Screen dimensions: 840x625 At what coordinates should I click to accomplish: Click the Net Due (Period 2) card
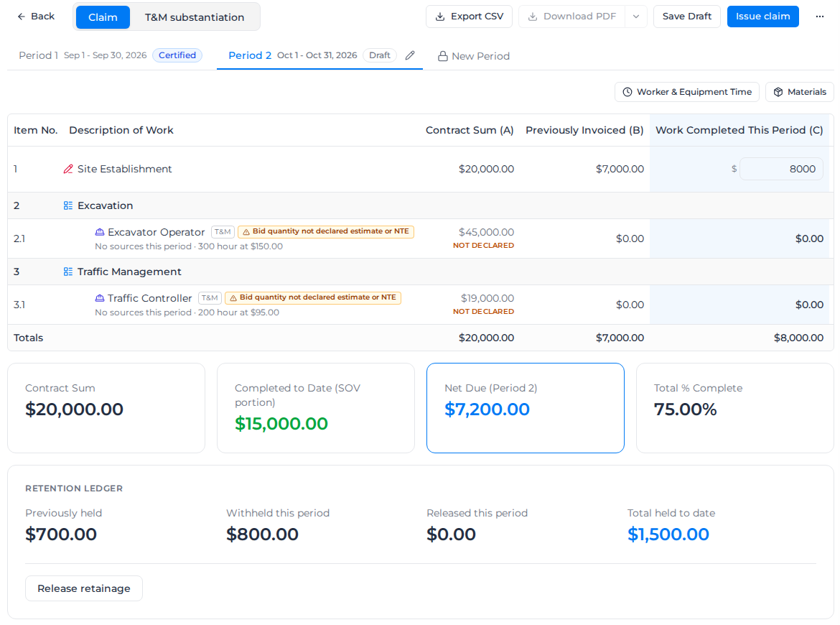(x=525, y=408)
